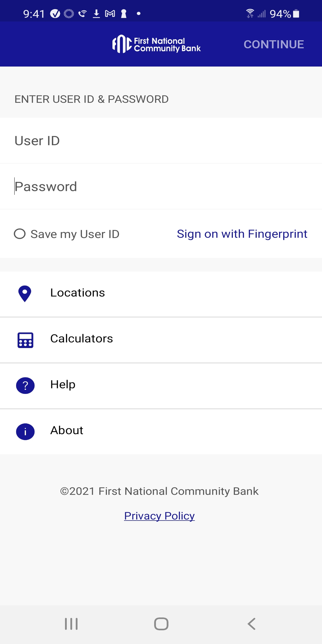Open the Privacy Policy link

point(160,516)
